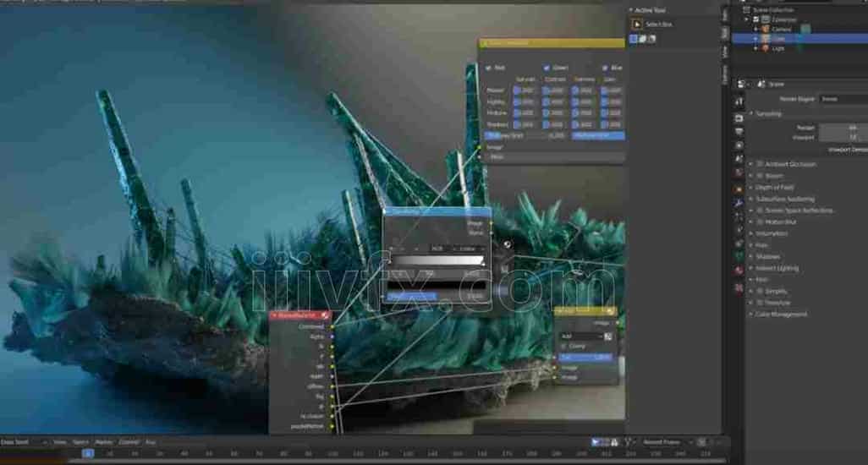Open the Select menu in the timeline
This screenshot has height=465, width=868.
tap(80, 442)
